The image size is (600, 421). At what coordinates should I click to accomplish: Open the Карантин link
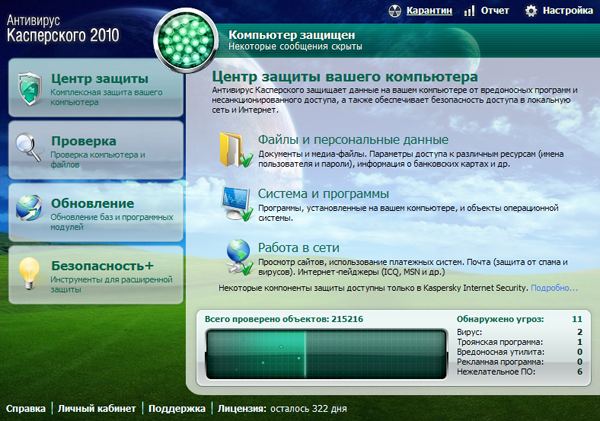(x=429, y=11)
